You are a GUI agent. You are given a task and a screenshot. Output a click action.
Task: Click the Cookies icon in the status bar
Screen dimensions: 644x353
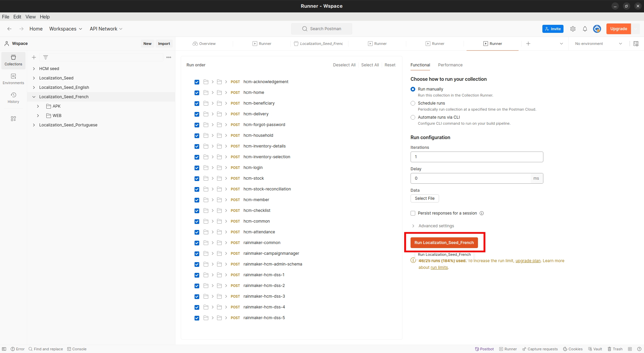point(573,349)
